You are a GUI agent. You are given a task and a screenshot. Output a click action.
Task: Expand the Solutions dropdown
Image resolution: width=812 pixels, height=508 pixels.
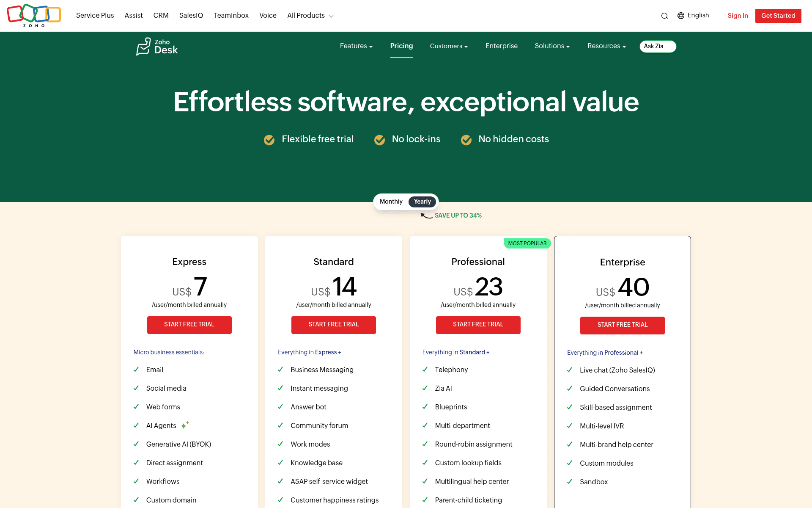click(552, 46)
